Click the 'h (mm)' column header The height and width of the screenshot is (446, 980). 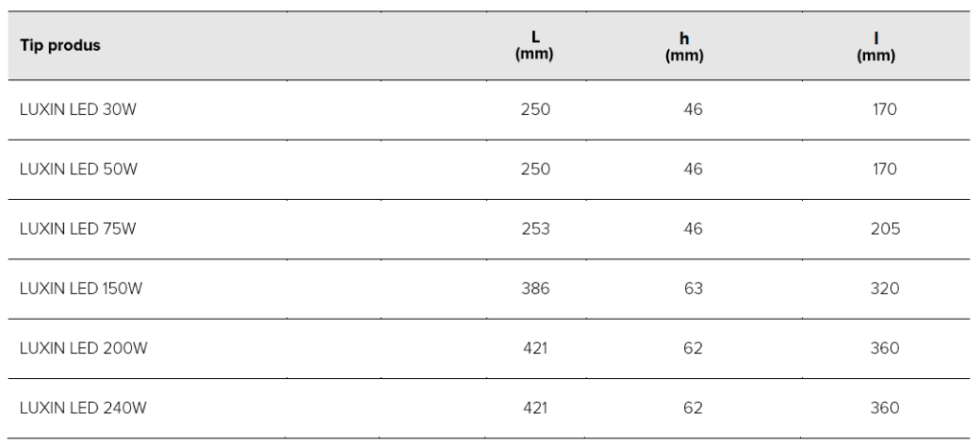click(x=684, y=47)
